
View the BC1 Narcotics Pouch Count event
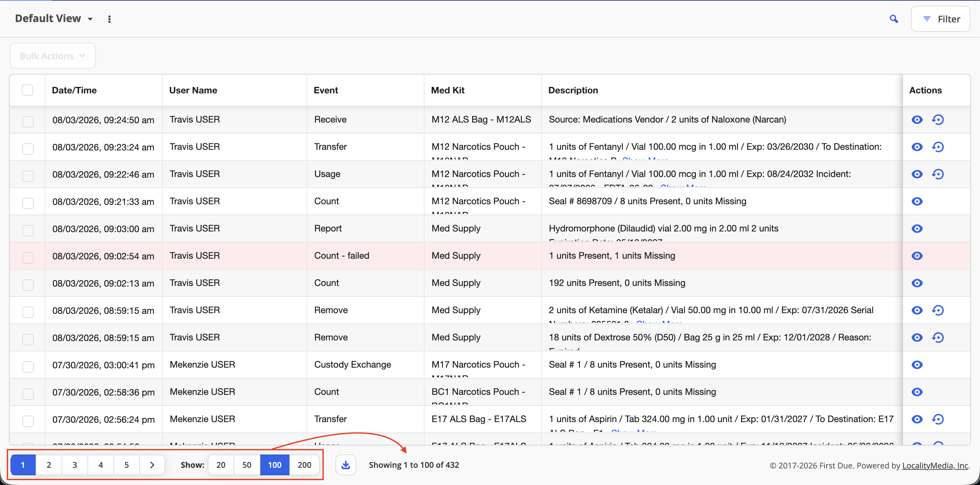coord(917,392)
